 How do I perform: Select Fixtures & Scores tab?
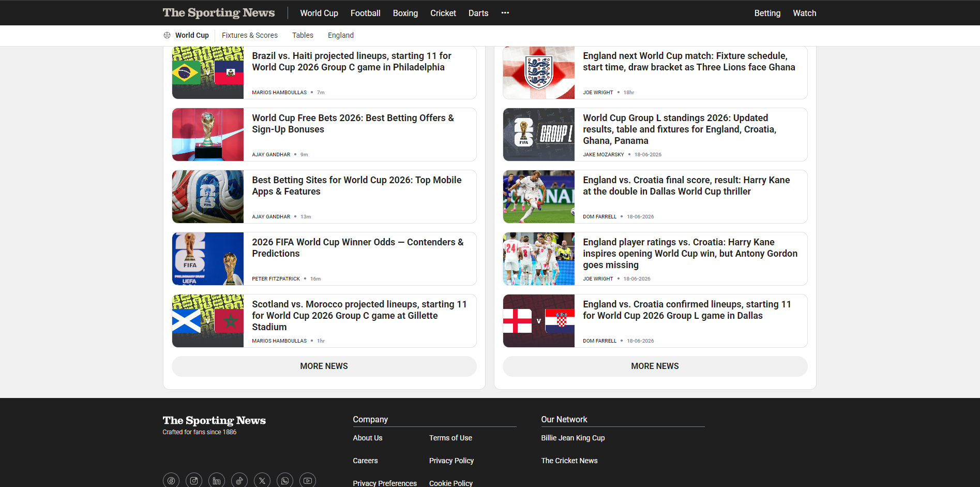(250, 35)
